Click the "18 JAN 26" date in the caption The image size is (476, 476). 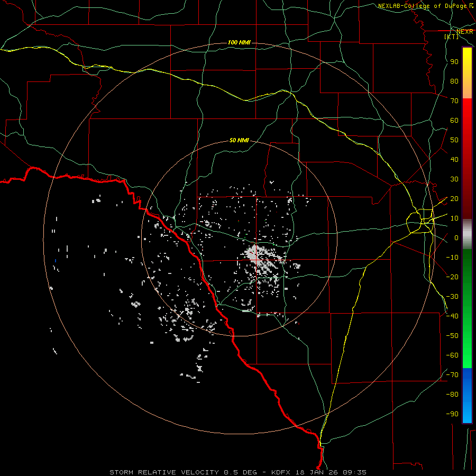click(x=317, y=472)
